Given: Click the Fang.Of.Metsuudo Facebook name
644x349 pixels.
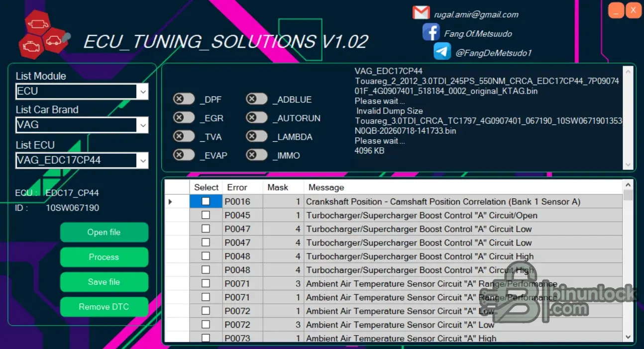Looking at the screenshot, I should (478, 34).
